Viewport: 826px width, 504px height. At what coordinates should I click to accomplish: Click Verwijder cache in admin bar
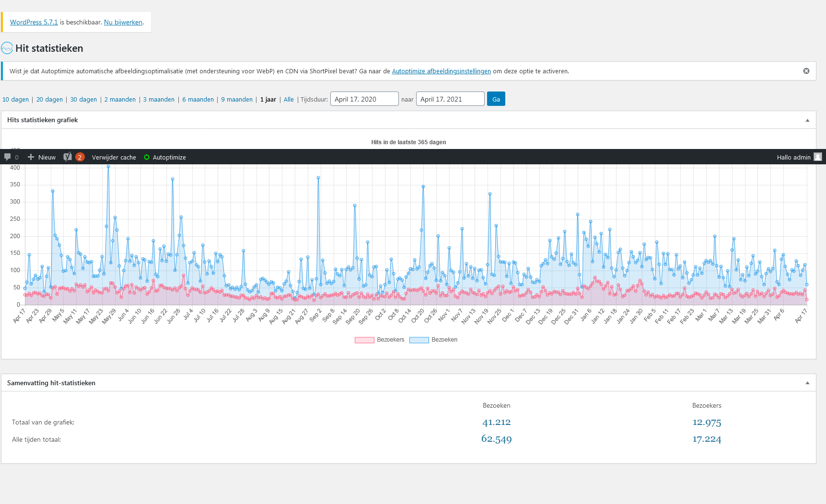(114, 157)
